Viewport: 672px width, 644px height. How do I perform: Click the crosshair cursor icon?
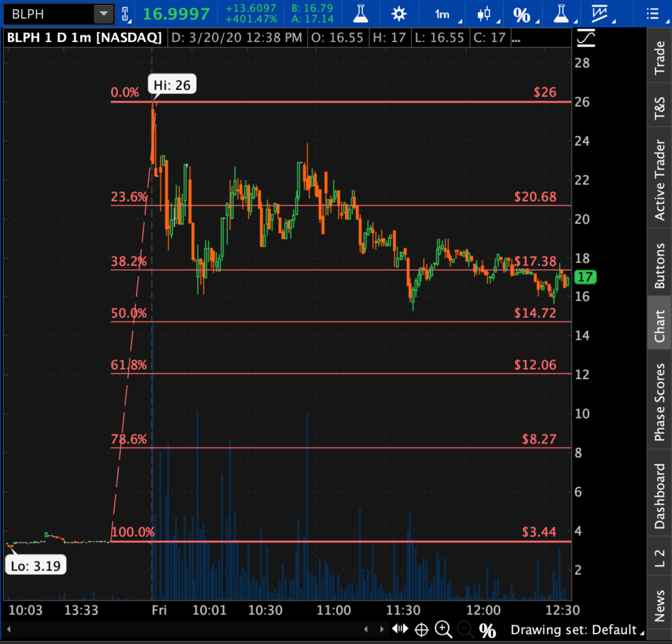422,630
